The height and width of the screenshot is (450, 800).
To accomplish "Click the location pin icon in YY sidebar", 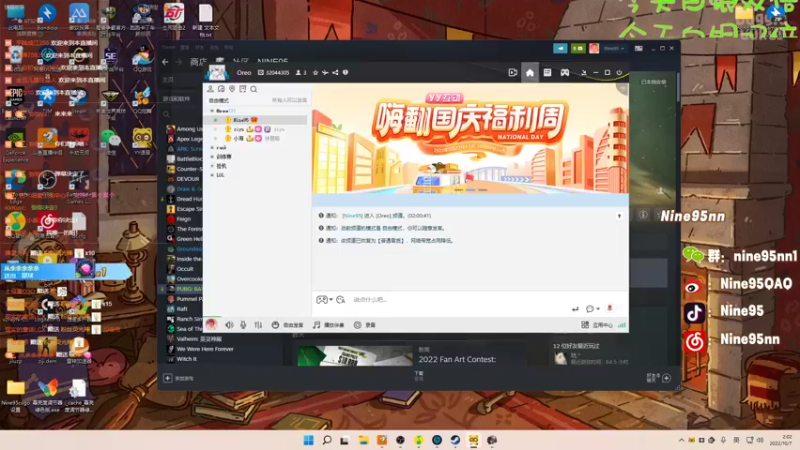I will click(232, 89).
